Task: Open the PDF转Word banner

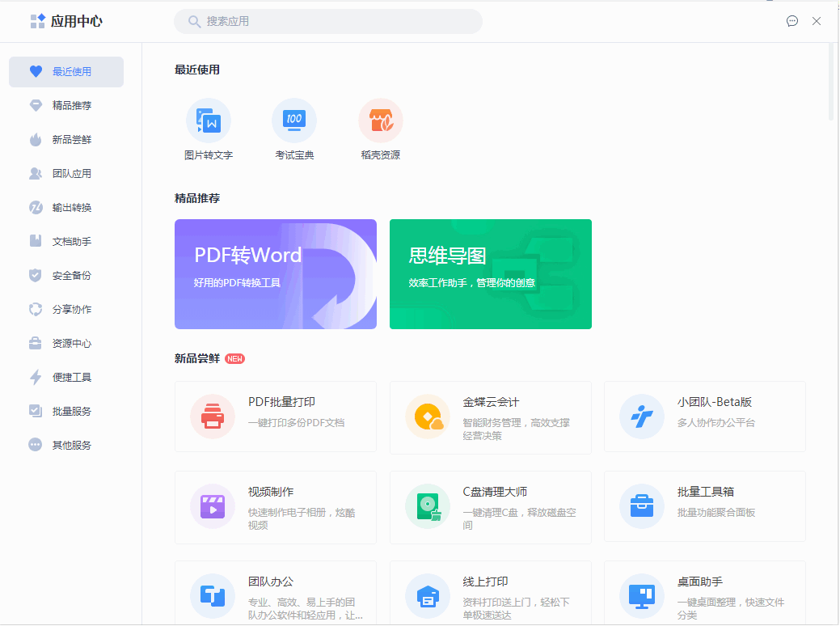Action: pos(276,274)
